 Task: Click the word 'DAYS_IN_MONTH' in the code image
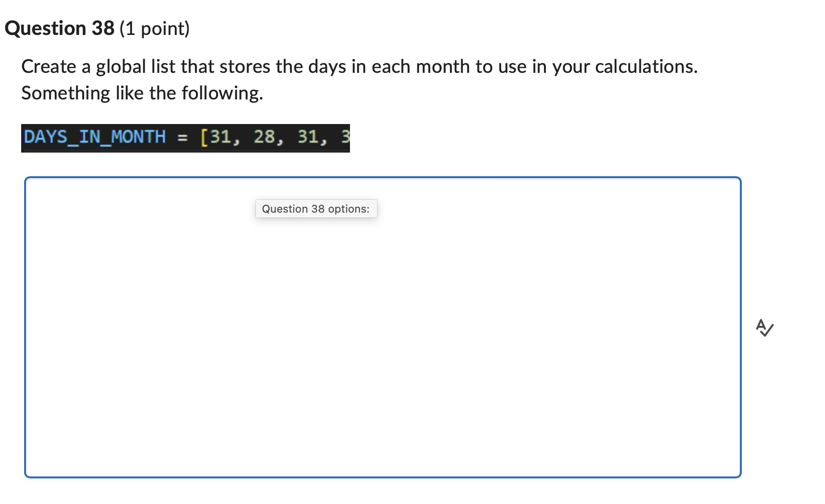point(94,137)
